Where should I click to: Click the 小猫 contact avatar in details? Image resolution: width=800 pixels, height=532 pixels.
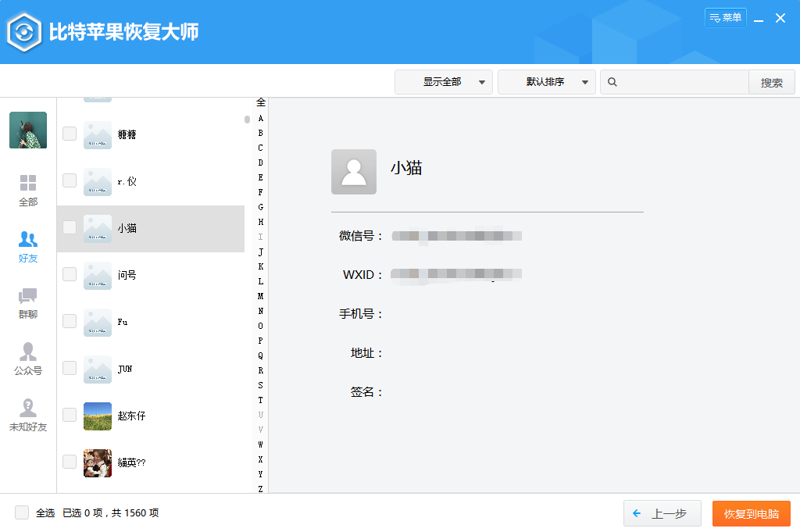point(354,172)
